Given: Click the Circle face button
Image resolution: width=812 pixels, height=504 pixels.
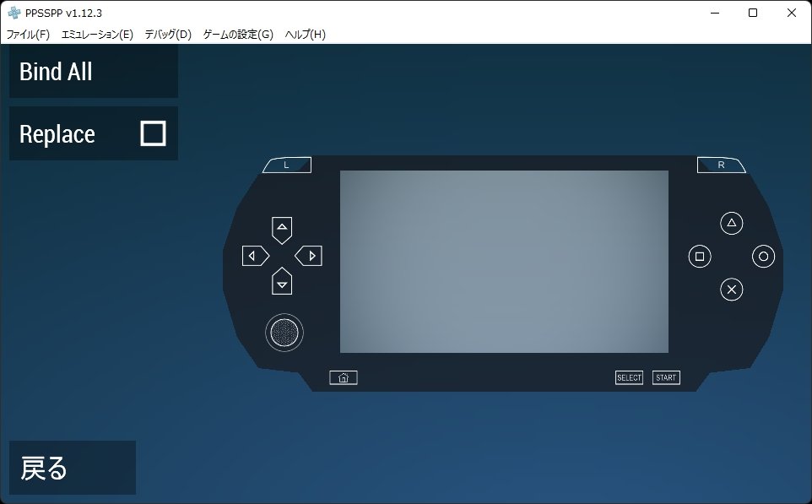Looking at the screenshot, I should pyautogui.click(x=763, y=257).
